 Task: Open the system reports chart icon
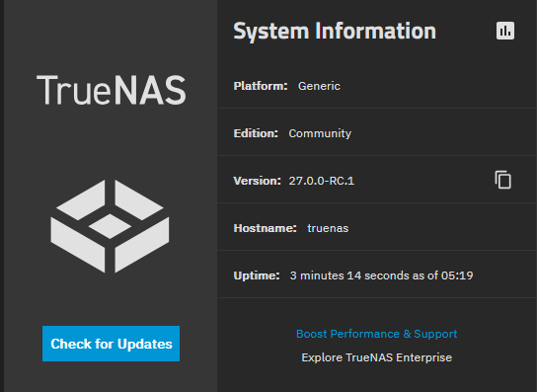click(x=505, y=31)
